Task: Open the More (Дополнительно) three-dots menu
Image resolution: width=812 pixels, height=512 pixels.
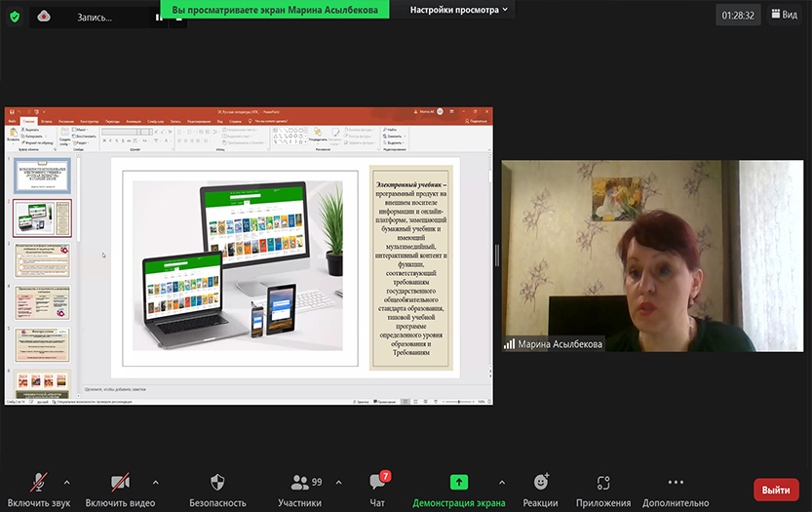Action: 675,483
